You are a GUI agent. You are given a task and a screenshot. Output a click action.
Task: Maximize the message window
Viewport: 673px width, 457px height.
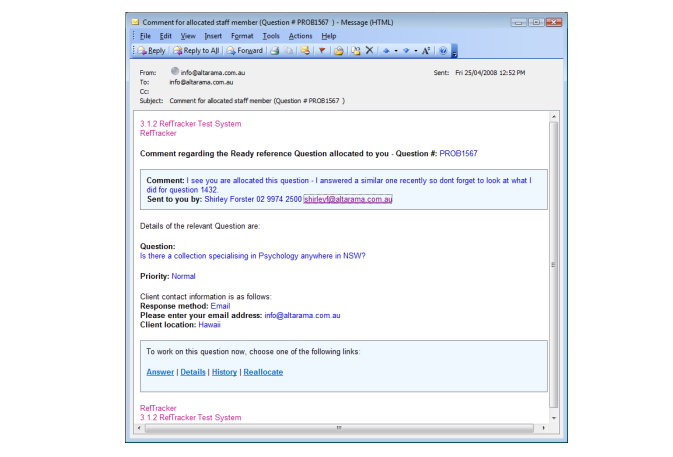point(536,22)
